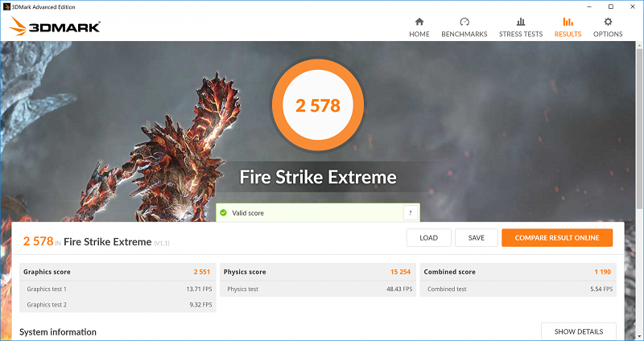The height and width of the screenshot is (341, 644).
Task: Click the Graphics test 1 row
Action: click(x=118, y=289)
